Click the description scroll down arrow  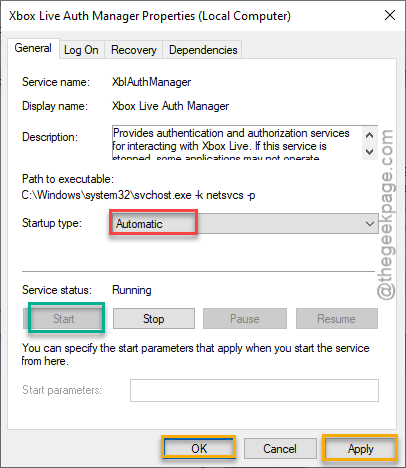click(370, 152)
